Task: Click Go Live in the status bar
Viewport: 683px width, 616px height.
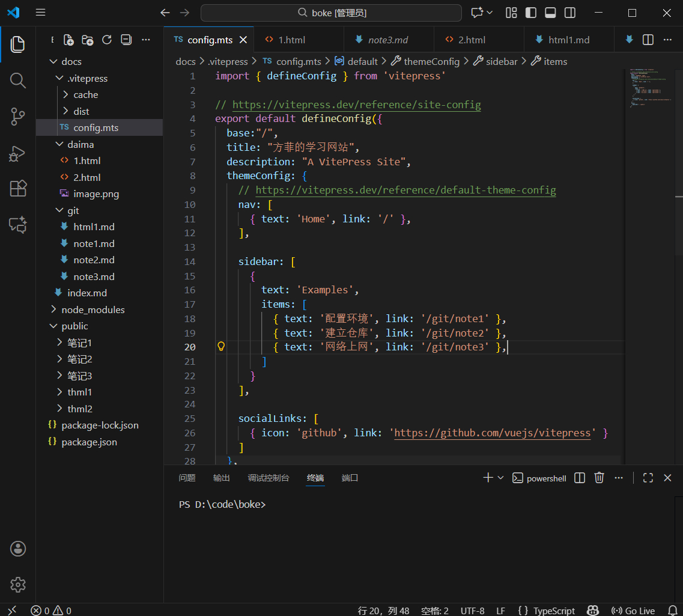Action: coord(633,611)
